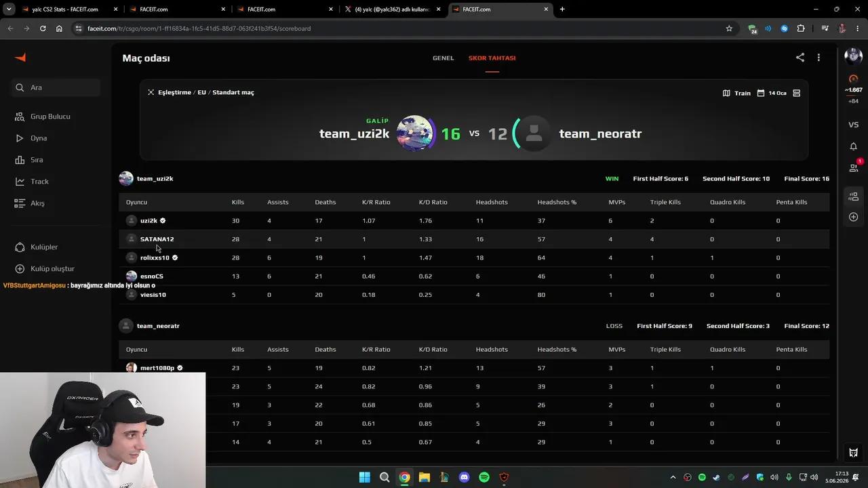This screenshot has width=868, height=488.
Task: Open match room three-dot options menu
Action: tap(818, 58)
